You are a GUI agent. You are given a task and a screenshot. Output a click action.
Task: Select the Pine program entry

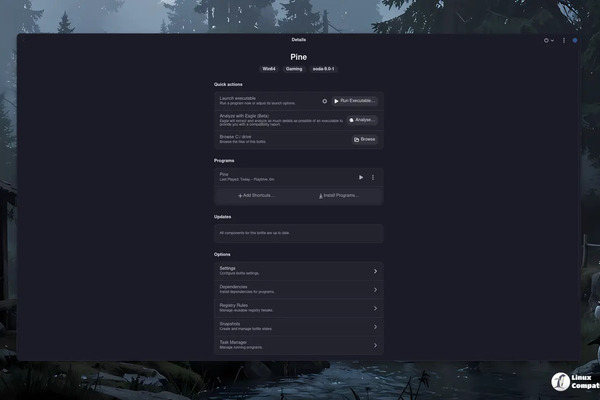270,177
